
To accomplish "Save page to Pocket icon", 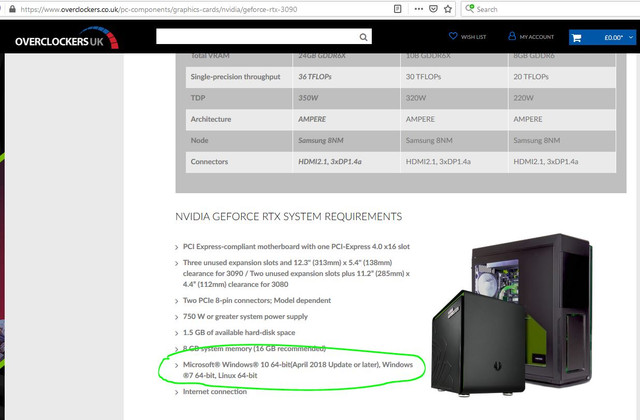I will point(433,9).
